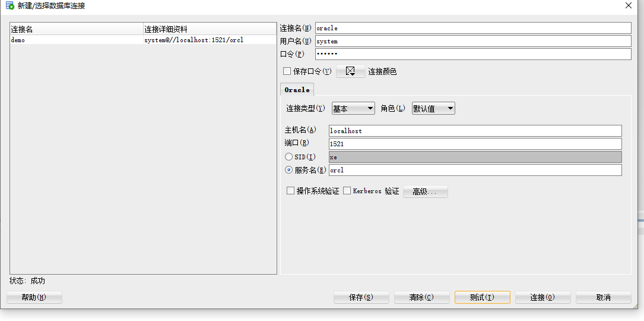Focus the 服务名 field containing orcl
The height and width of the screenshot is (321, 644).
click(475, 170)
